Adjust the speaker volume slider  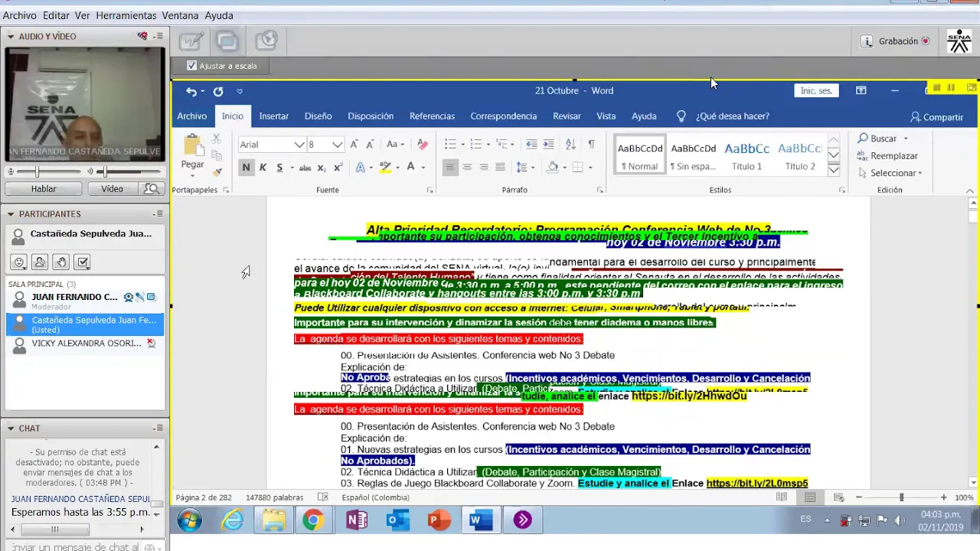[x=105, y=172]
